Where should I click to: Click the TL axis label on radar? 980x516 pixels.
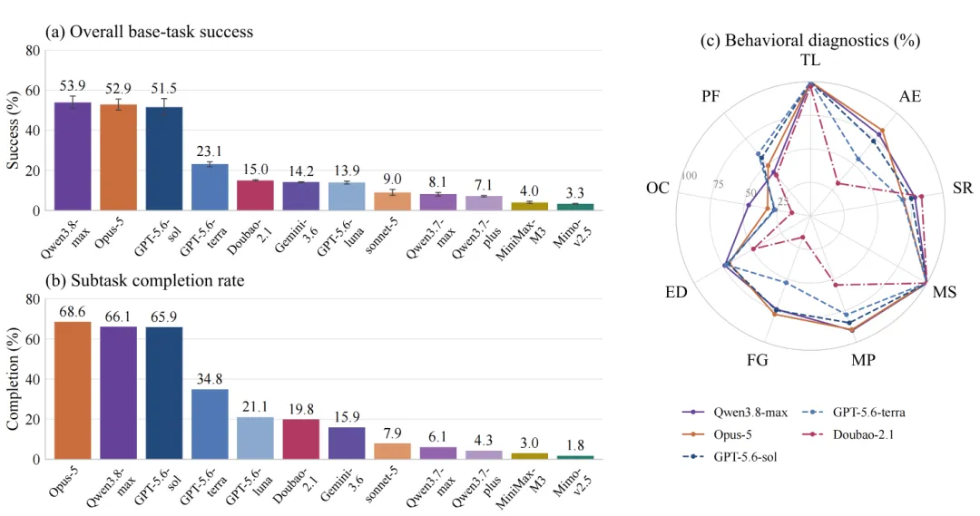click(x=810, y=61)
